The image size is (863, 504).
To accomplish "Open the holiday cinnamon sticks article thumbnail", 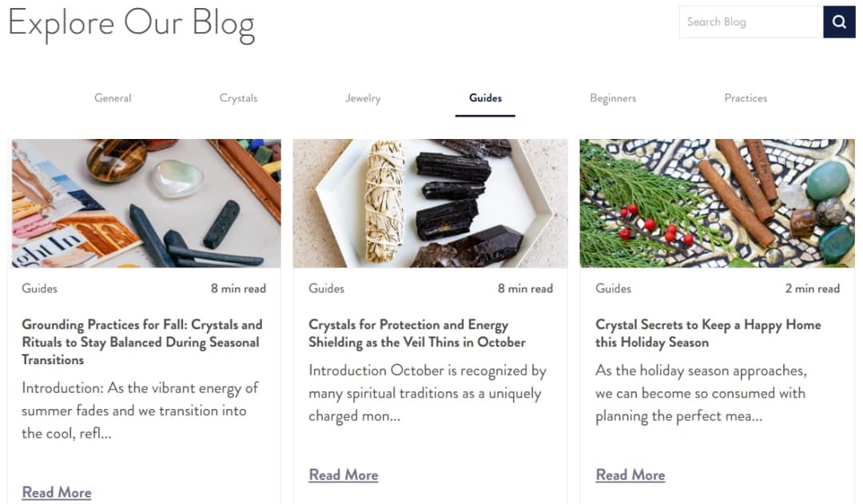I will [x=717, y=203].
